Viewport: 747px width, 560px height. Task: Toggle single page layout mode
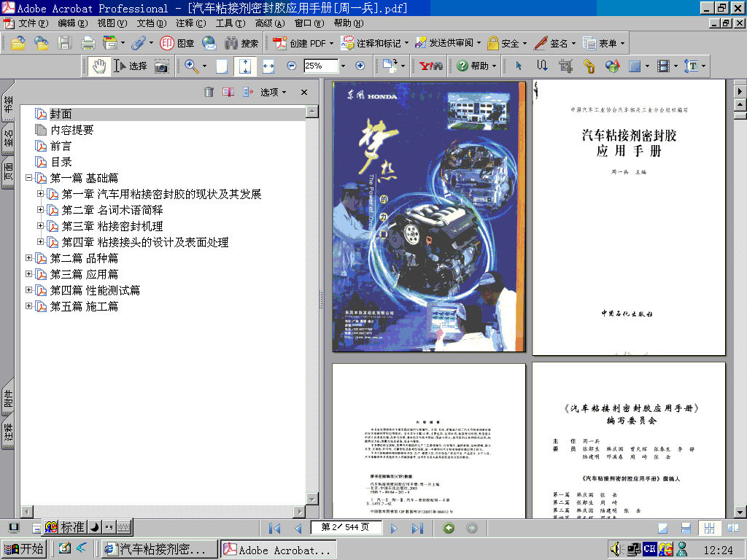tap(662, 526)
